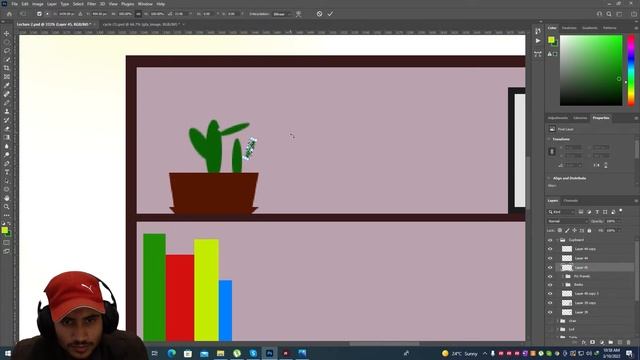Toggle warp mode icon in options bar
Viewport: 640px width, 360px height.
point(299,14)
